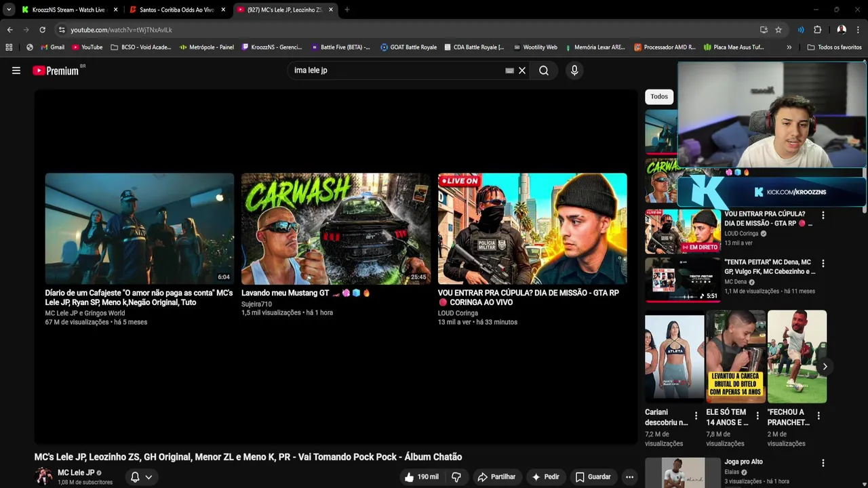Clear the search text with the X icon
This screenshot has width=868, height=488.
click(522, 70)
